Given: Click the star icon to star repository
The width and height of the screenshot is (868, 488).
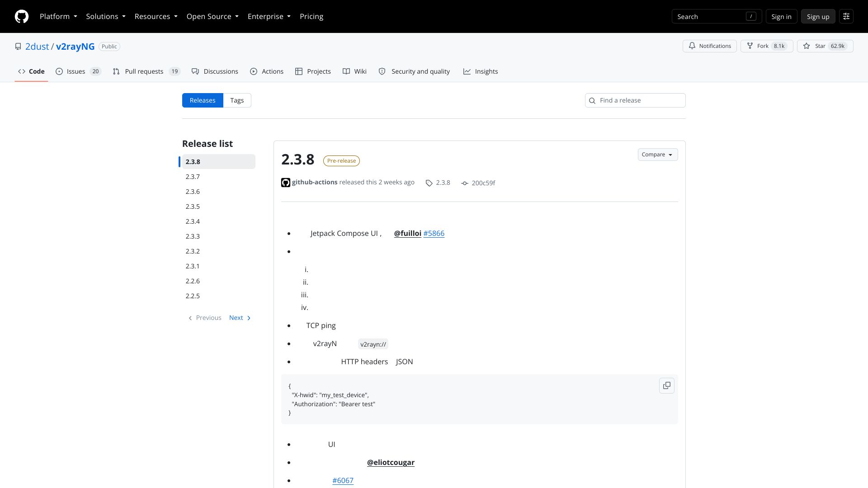Looking at the screenshot, I should click(807, 46).
